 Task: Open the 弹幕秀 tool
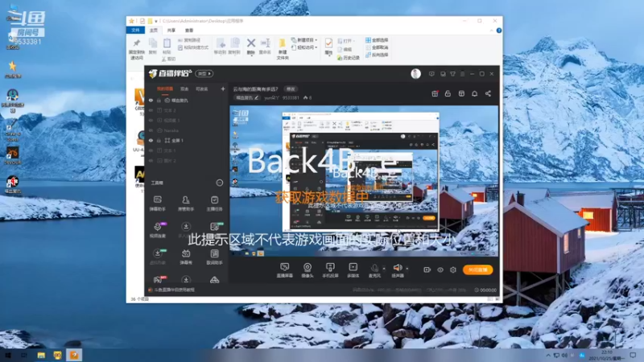(x=186, y=257)
